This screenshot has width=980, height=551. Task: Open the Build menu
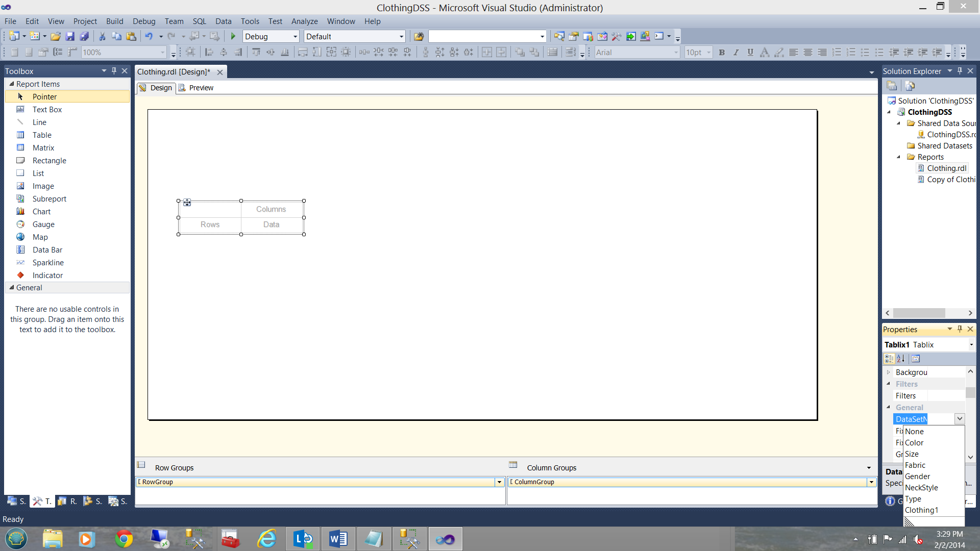(114, 21)
